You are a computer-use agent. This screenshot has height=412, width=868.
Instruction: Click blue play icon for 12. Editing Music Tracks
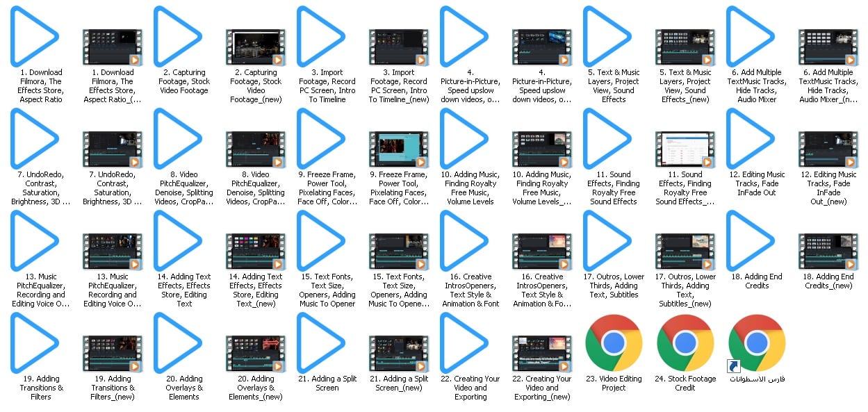click(x=751, y=138)
